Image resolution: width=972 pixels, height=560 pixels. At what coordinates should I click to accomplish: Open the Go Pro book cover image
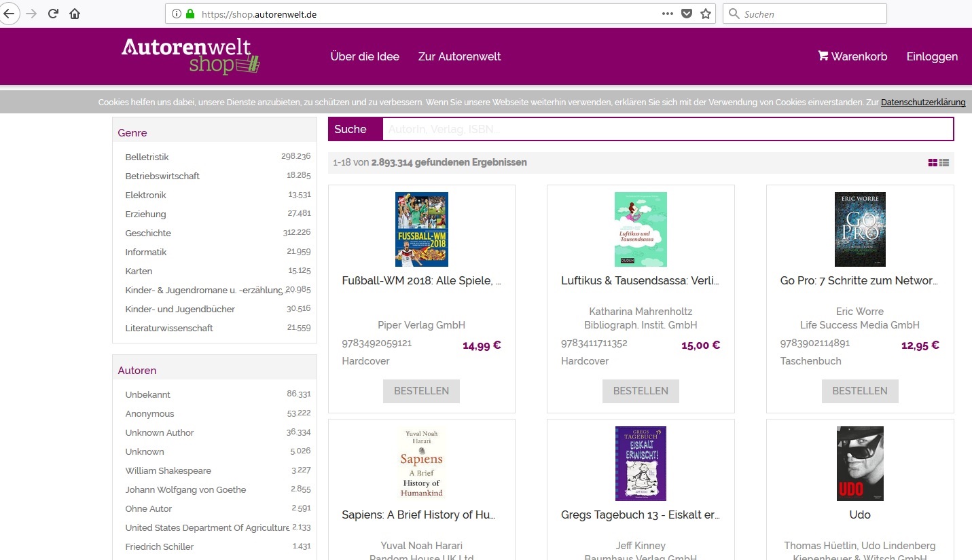(x=860, y=229)
